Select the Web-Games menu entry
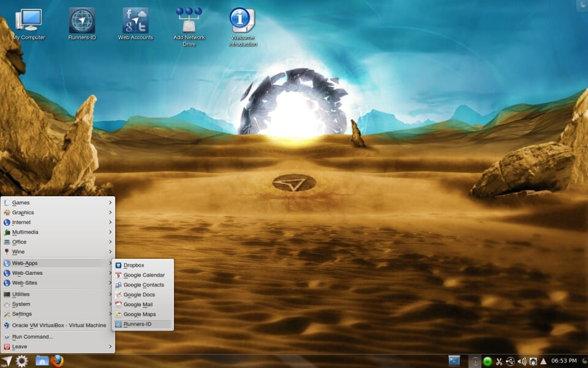588x368 pixels. tap(58, 272)
